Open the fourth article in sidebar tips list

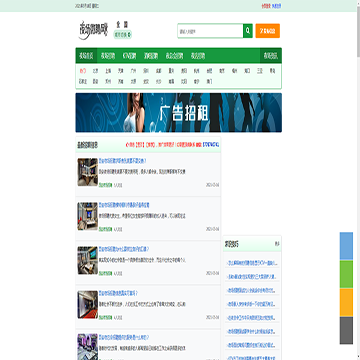(x=252, y=304)
